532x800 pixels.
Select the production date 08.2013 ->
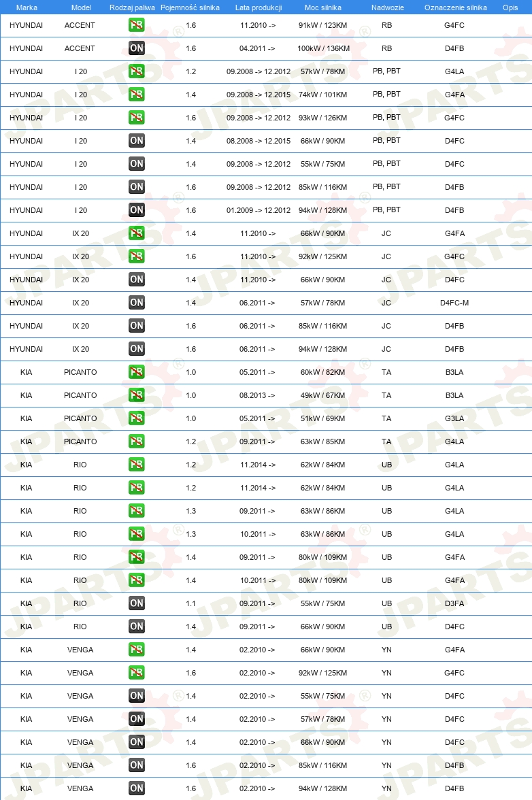(257, 395)
